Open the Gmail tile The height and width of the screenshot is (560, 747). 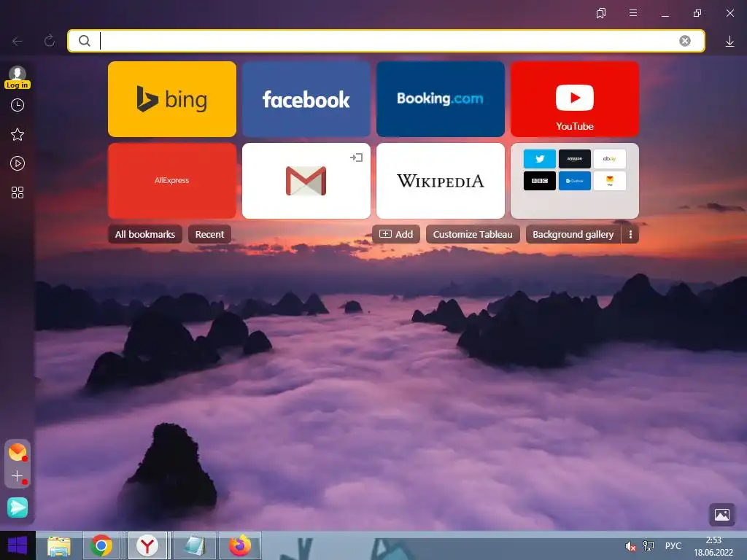click(x=306, y=181)
